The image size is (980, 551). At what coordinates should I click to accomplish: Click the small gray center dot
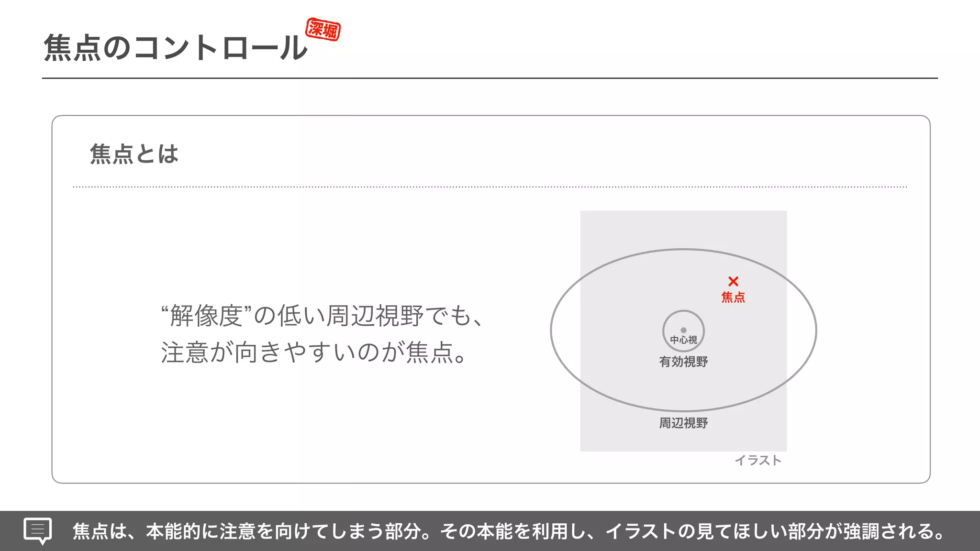coord(683,330)
